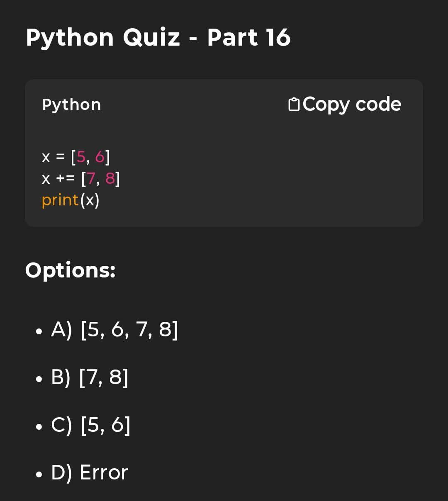Click the Python language label
Image resolution: width=448 pixels, height=501 pixels.
point(71,105)
